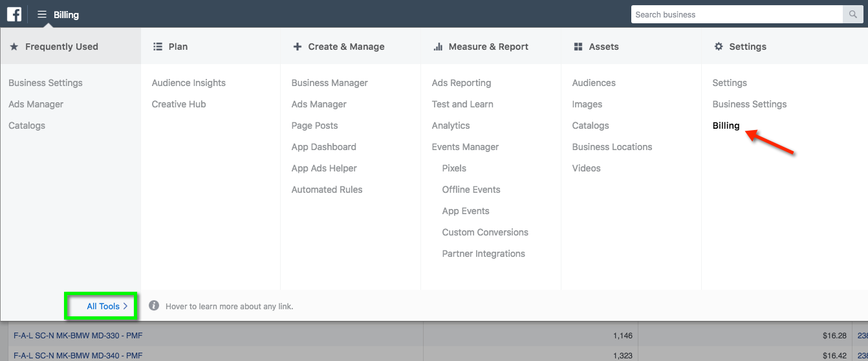Click the gear icon of Settings heading

pyautogui.click(x=718, y=47)
